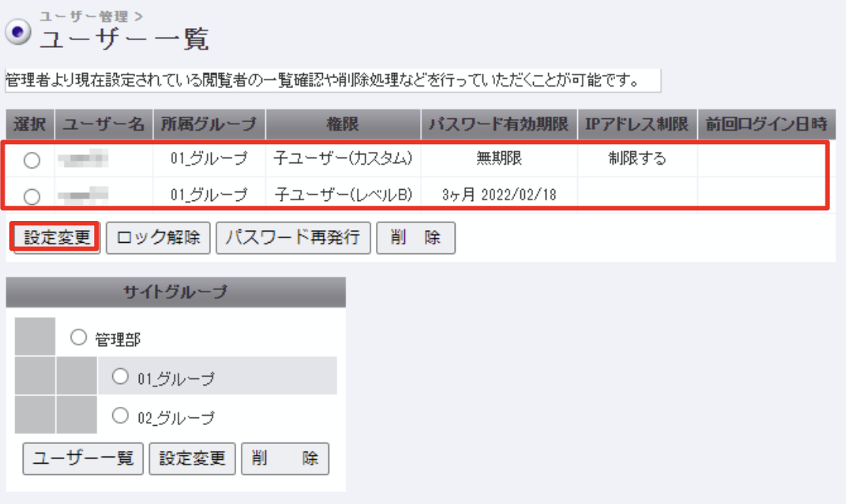Click 01_グループ cell in the レベルB user row
846x504 pixels.
[210, 194]
